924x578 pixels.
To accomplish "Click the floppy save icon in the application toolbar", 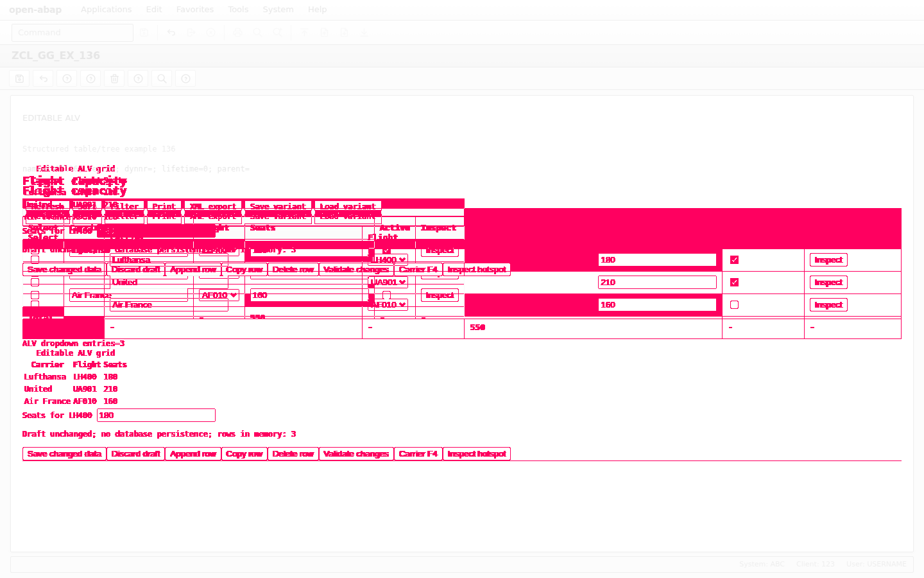I will click(20, 79).
